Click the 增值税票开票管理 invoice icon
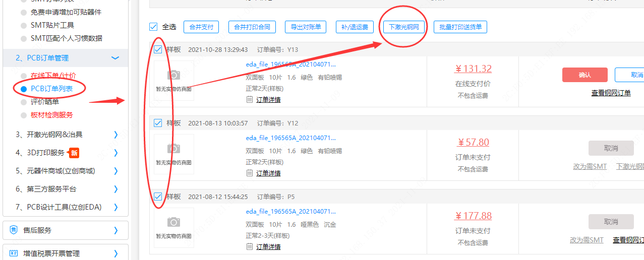Viewport: 644px width, 260px height. point(14,253)
